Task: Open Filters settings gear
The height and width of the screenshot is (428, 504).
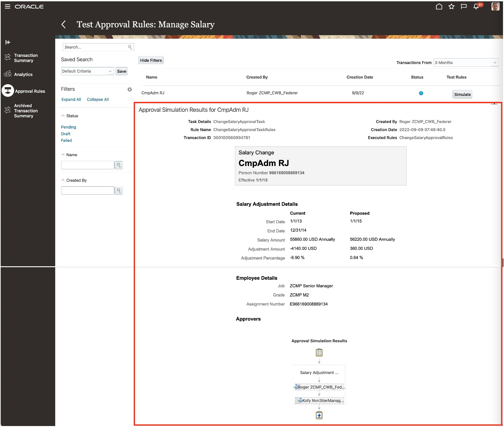Action: pyautogui.click(x=130, y=89)
